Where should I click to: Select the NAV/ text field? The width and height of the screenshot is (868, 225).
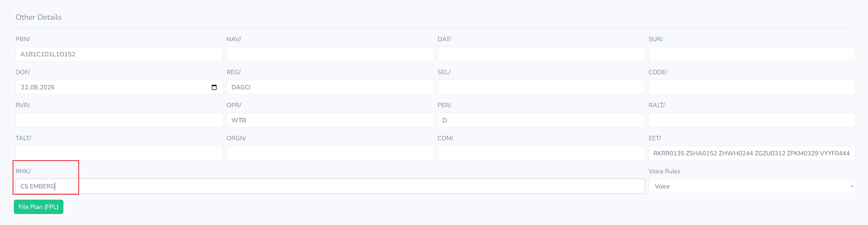coord(330,54)
